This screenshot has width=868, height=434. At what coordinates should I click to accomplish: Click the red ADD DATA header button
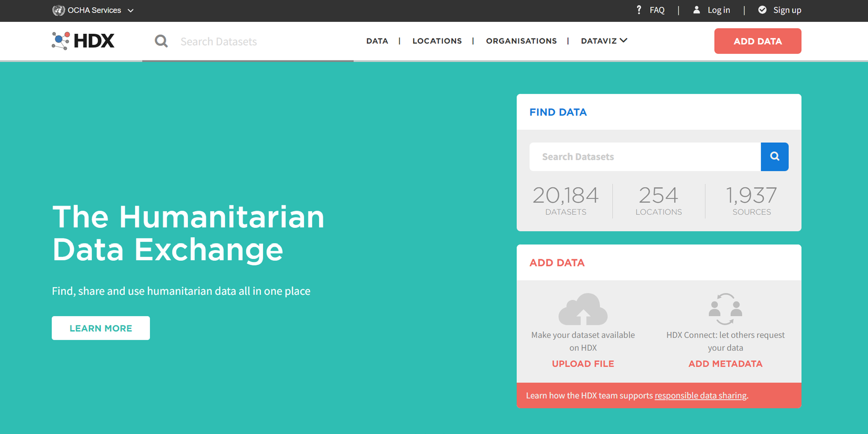[x=757, y=41]
